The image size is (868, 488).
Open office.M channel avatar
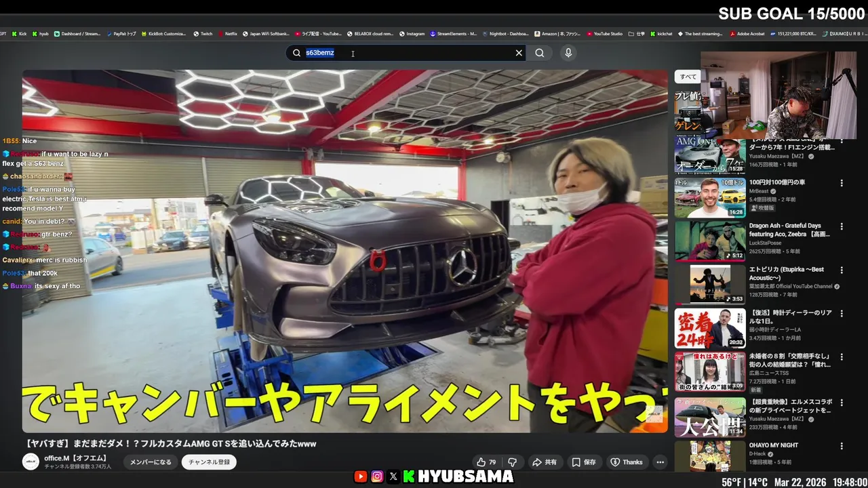click(31, 462)
